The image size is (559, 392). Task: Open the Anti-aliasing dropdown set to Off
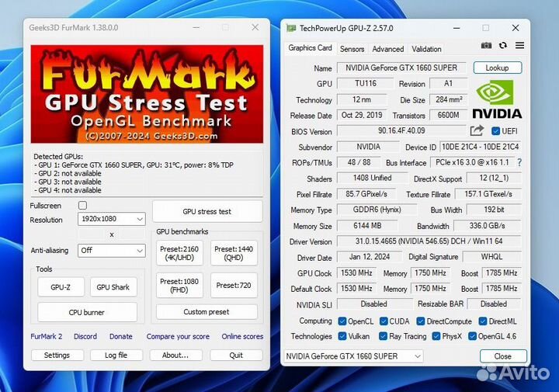(112, 251)
